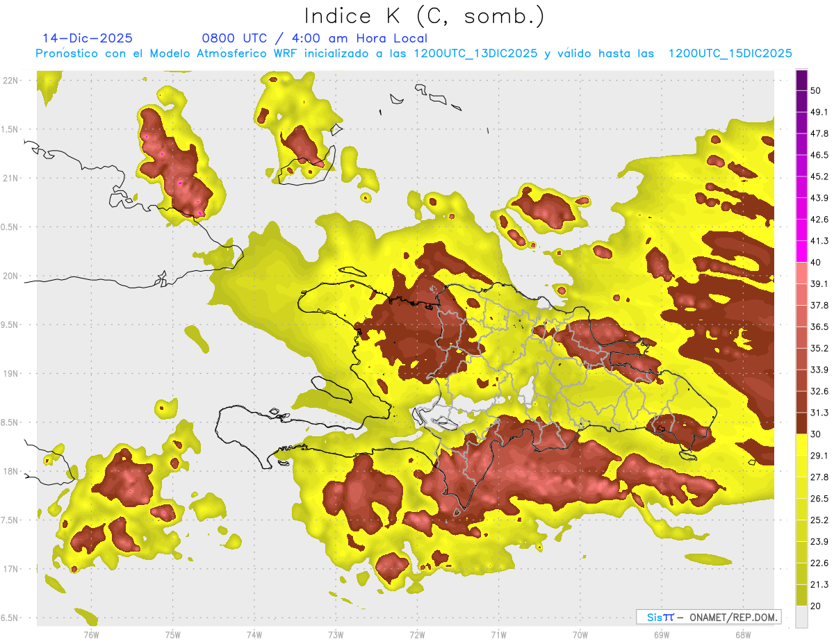Click the longitude label '71W'
834x644 pixels.
(x=498, y=635)
